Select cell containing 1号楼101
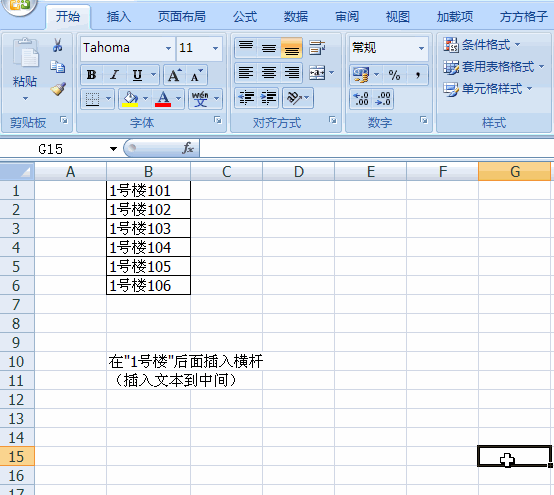The image size is (554, 495). 148,191
